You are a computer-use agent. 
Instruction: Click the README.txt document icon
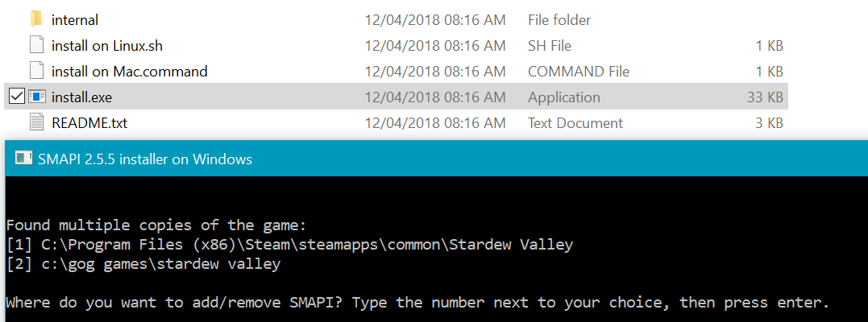(x=36, y=122)
